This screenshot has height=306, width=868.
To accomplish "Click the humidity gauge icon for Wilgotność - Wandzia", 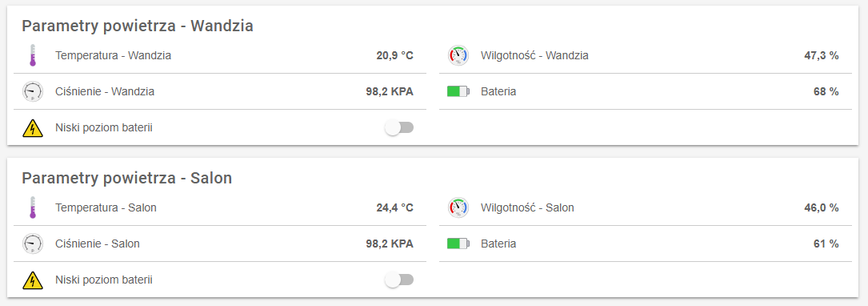I will (458, 55).
